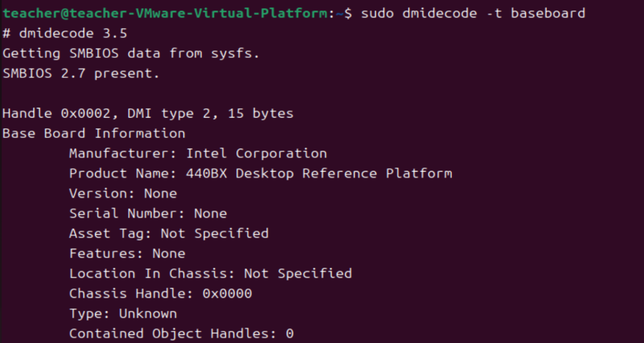
Task: Click the 'Handle 0x0002, DMI type 2, 15 bytes' line
Action: pyautogui.click(x=148, y=113)
